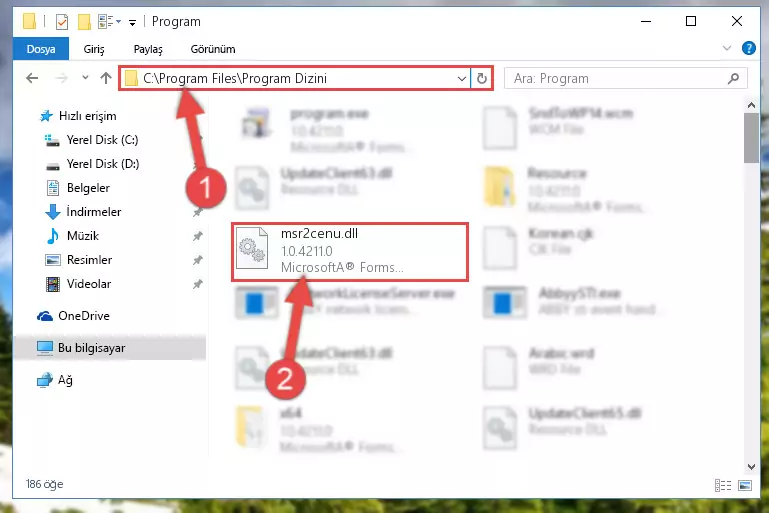Select the AbbyySTI.exe file
769x513 pixels.
[x=571, y=301]
